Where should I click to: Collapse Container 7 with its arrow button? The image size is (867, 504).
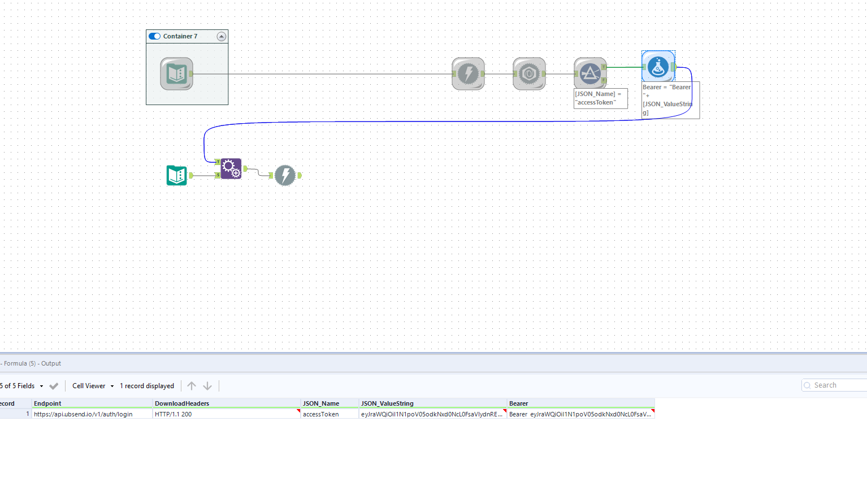tap(222, 36)
